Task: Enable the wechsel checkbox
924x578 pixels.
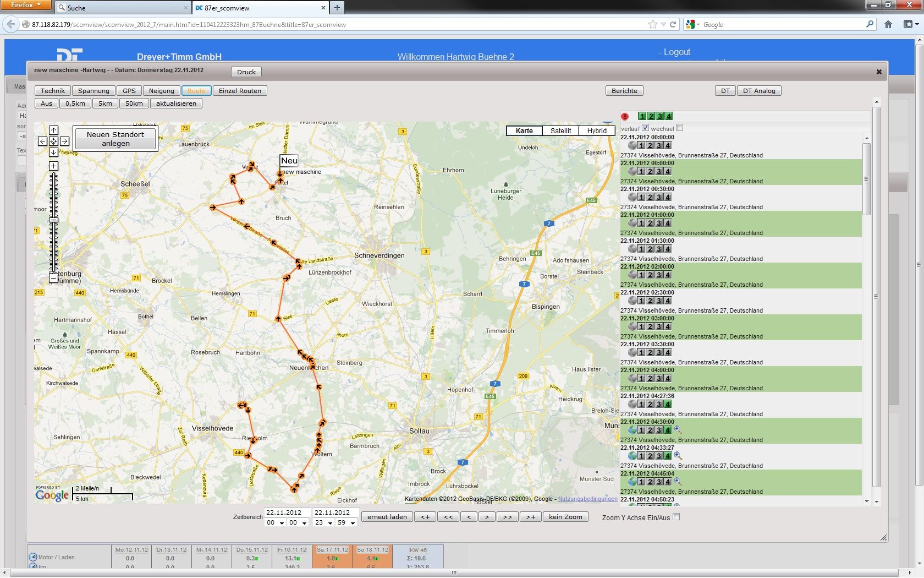Action: click(680, 128)
